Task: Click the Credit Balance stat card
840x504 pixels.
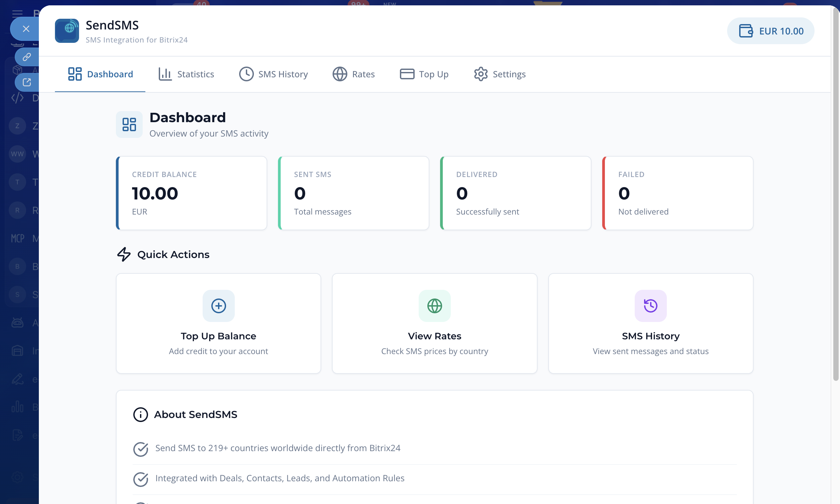Action: point(191,193)
